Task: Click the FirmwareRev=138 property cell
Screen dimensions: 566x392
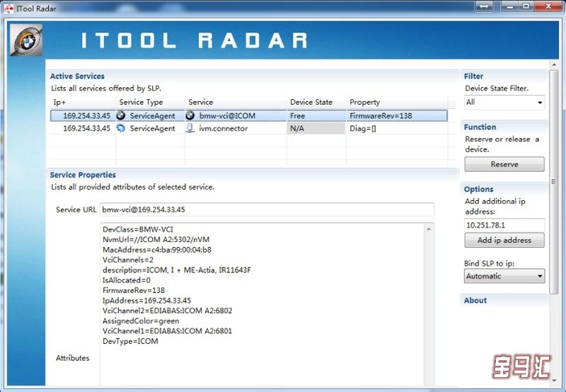Action: [397, 115]
